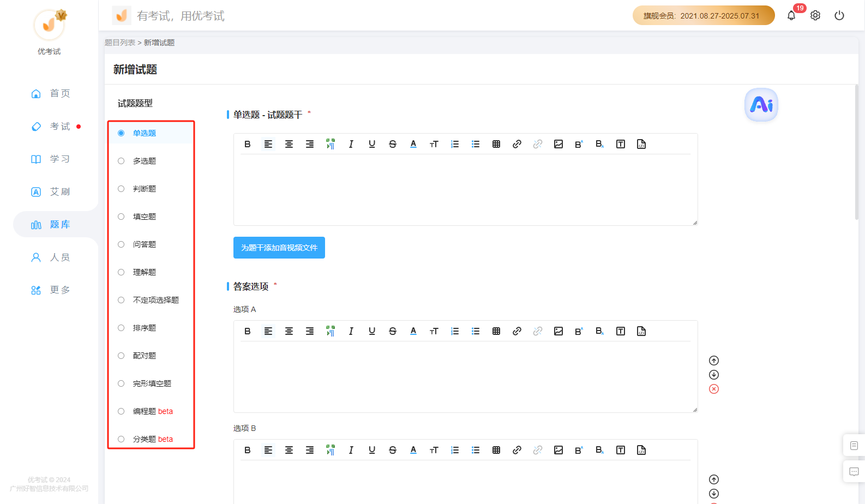
Task: Toggle bold in question stem toolbar
Action: (x=248, y=144)
